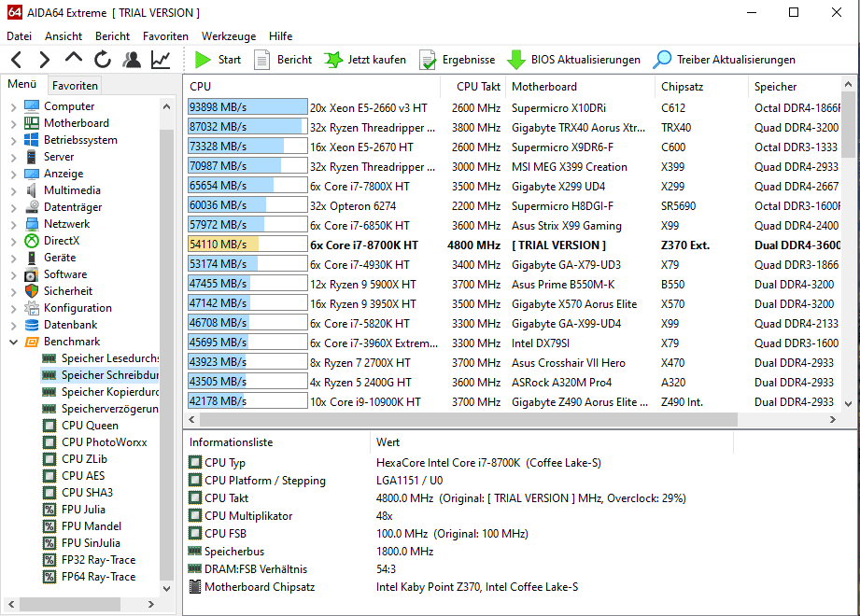860x616 pixels.
Task: Open the Werkzeuge menu
Action: (229, 36)
